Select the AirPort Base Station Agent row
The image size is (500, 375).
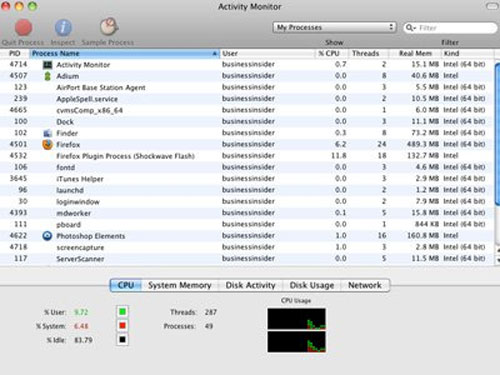247,87
